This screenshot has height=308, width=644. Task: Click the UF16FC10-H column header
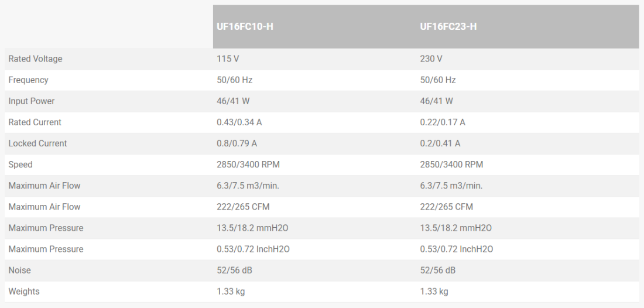[x=245, y=27]
